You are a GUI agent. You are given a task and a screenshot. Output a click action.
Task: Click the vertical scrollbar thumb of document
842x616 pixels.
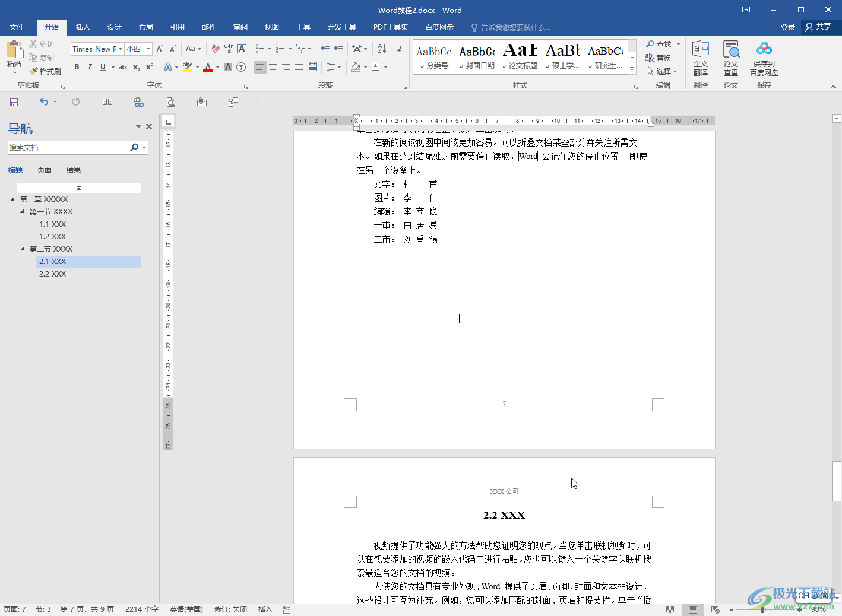click(837, 481)
